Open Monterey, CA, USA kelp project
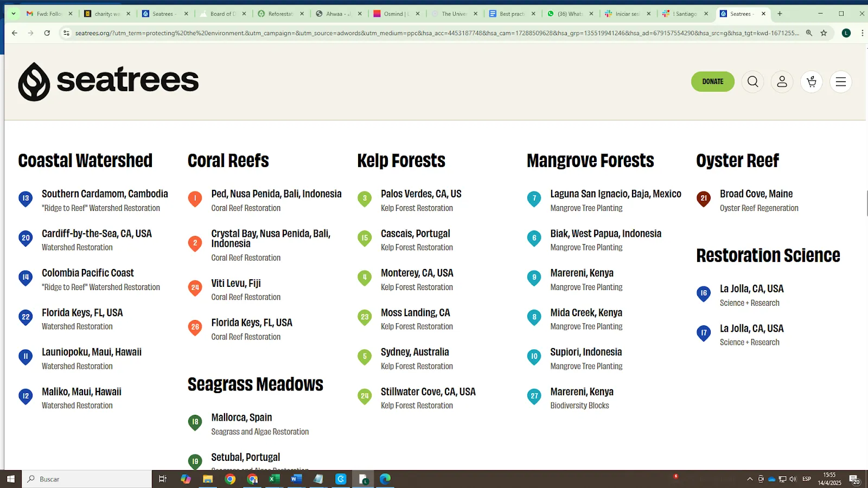Image resolution: width=868 pixels, height=488 pixels. click(417, 273)
